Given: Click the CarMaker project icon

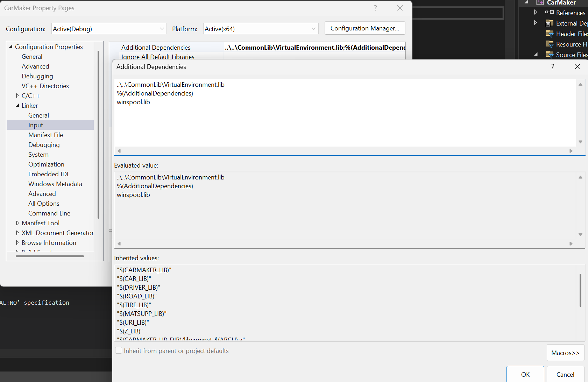Looking at the screenshot, I should 540,2.
